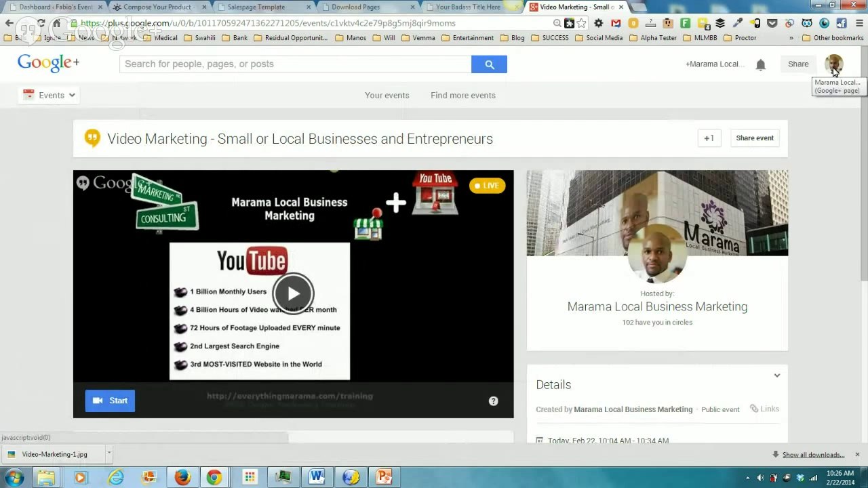The image size is (868, 488).
Task: Open Internet Explorer from the taskbar
Action: [x=116, y=477]
